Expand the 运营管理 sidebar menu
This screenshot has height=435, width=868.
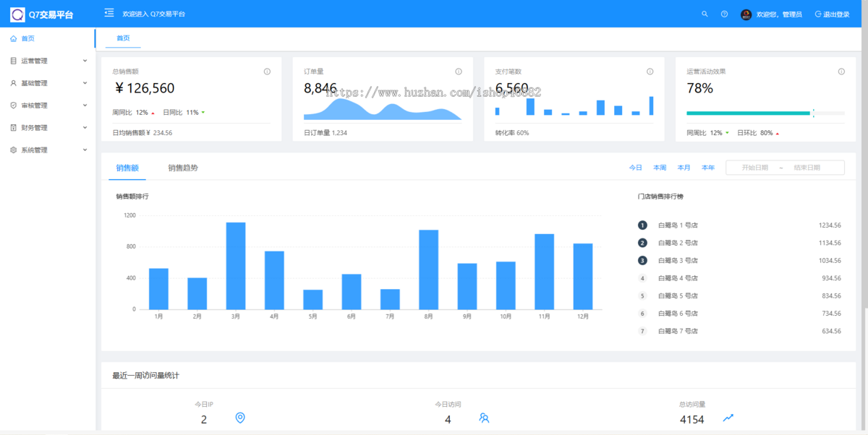(48, 61)
